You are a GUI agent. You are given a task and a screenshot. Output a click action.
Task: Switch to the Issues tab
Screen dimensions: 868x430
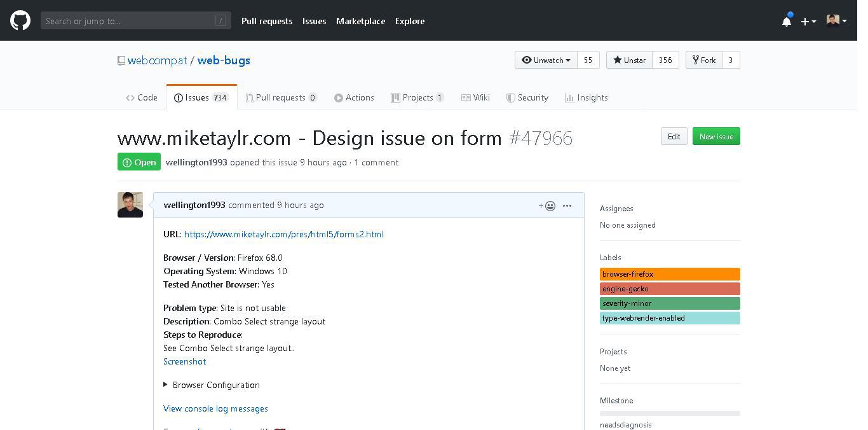(201, 97)
